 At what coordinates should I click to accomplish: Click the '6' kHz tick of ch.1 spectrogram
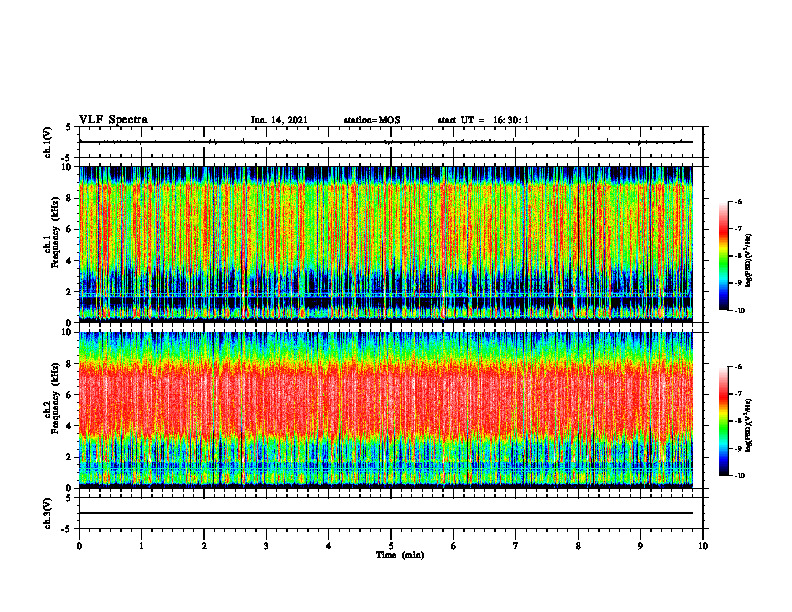(x=69, y=230)
